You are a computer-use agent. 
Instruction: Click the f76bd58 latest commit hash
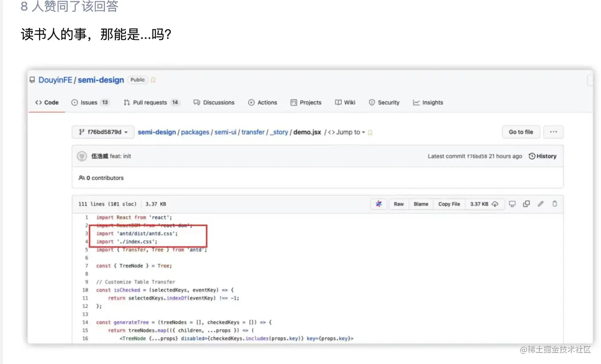[x=477, y=156]
